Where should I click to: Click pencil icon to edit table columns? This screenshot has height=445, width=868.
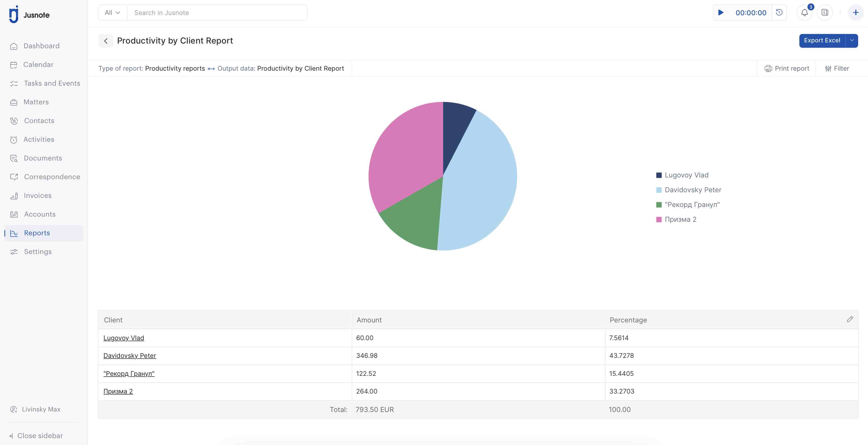[x=850, y=319]
